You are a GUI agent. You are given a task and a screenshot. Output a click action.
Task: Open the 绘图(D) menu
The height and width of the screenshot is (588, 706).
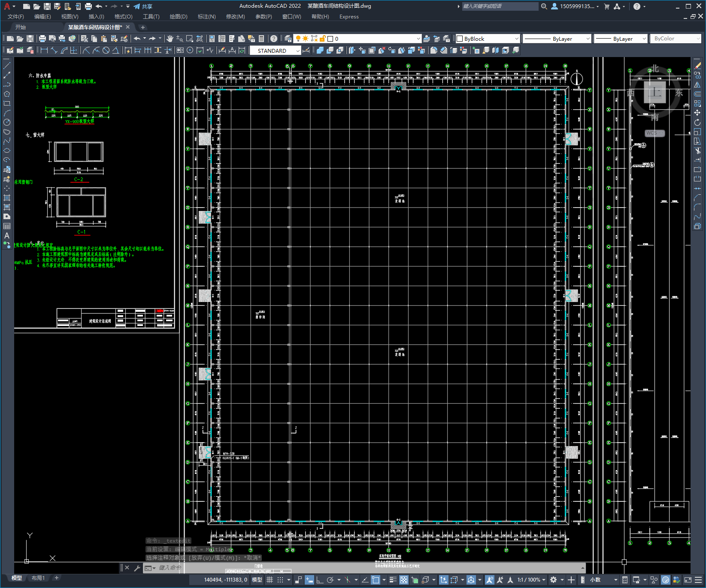click(x=179, y=17)
